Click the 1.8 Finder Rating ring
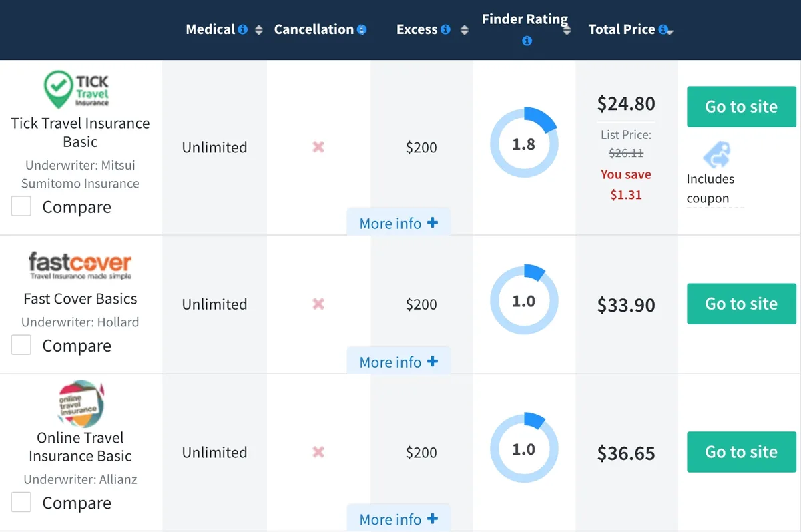This screenshot has width=801, height=532. click(x=524, y=142)
